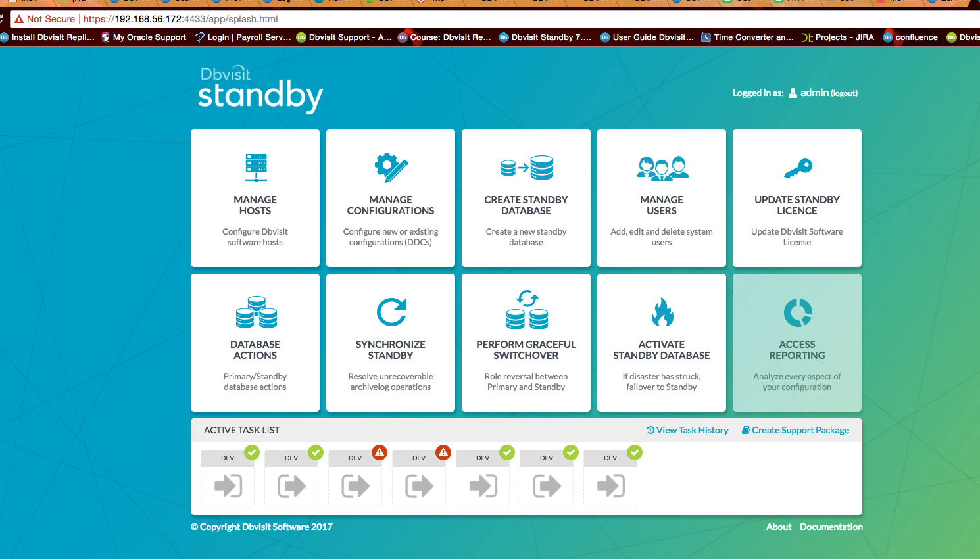
Task: Open Manage Hosts via its server icon
Action: 256,167
